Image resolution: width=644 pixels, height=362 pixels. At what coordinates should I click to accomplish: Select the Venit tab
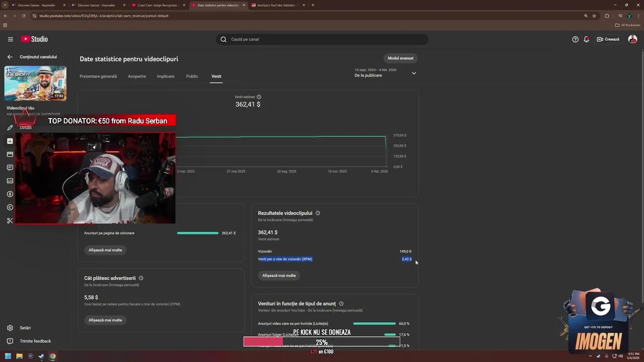point(216,76)
